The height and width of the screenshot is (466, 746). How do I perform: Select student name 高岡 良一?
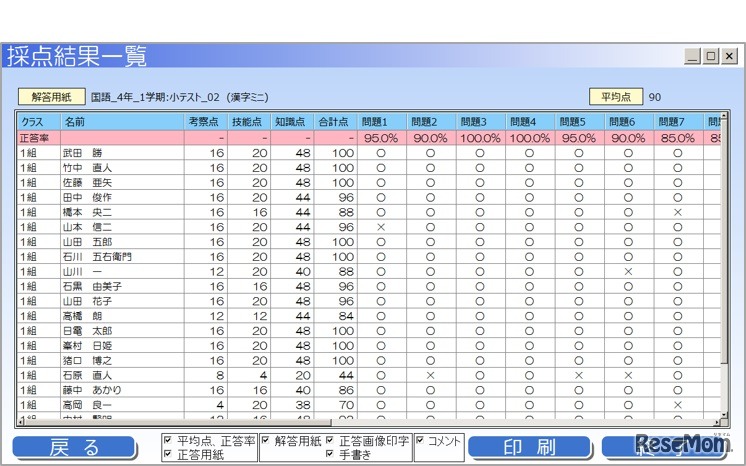88,405
